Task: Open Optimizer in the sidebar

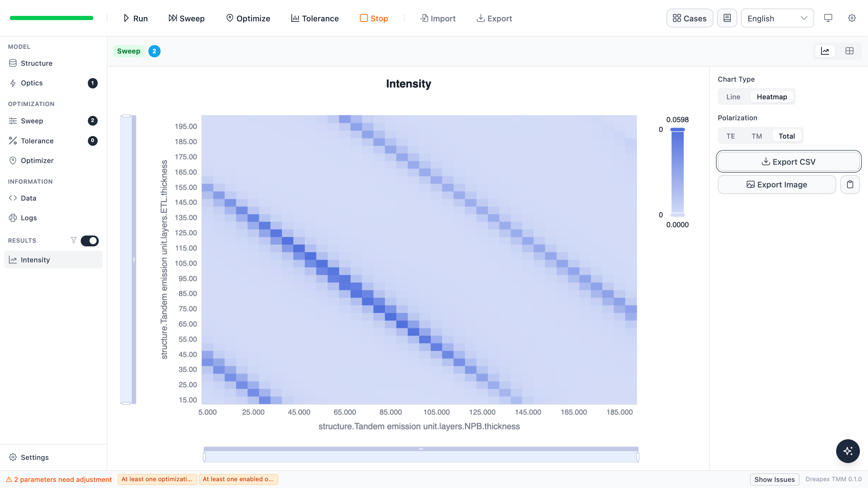Action: [x=53, y=161]
